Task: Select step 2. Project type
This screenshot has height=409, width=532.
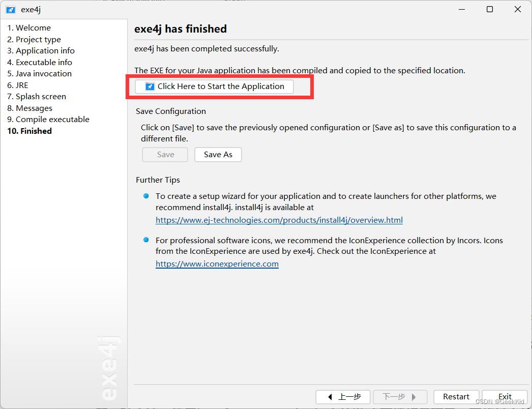Action: pyautogui.click(x=34, y=39)
